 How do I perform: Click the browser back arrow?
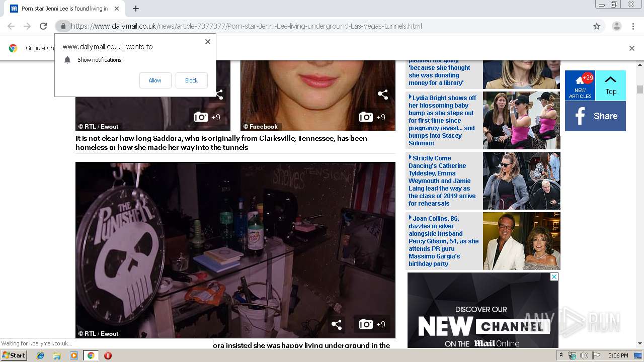[11, 26]
